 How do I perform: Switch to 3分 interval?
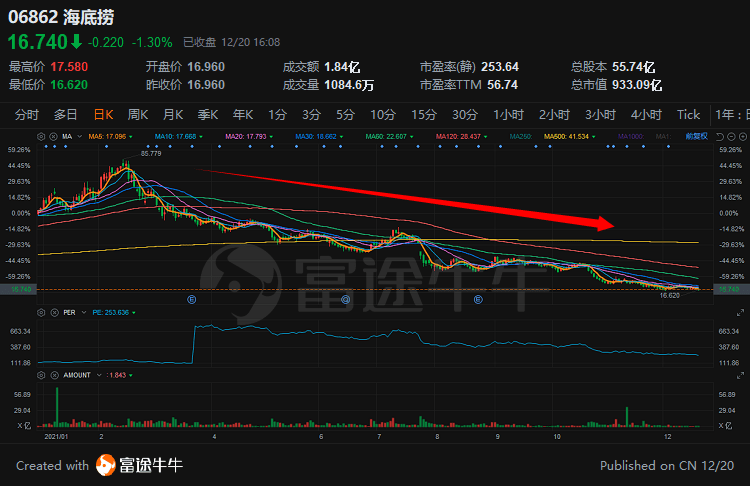point(311,115)
